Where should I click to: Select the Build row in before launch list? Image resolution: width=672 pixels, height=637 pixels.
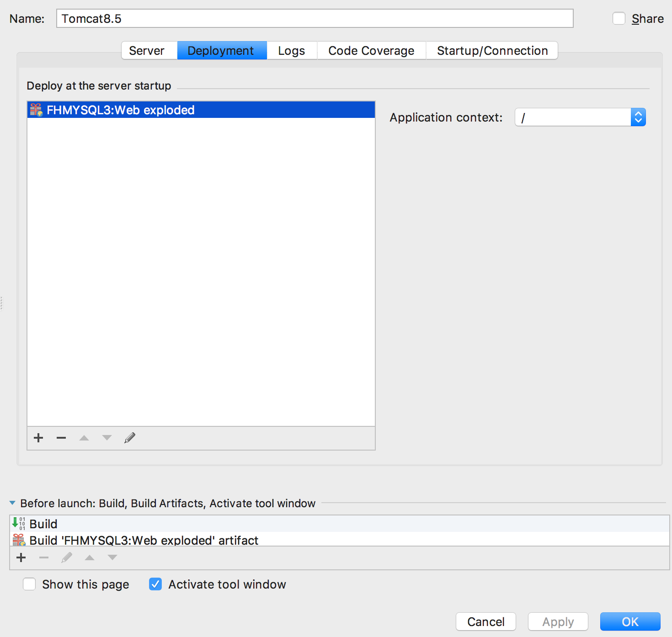pos(339,524)
